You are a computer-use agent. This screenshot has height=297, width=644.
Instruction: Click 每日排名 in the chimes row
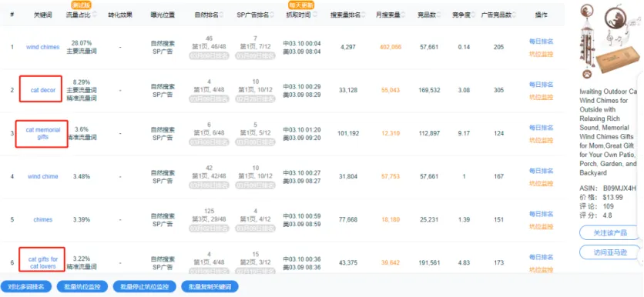pyautogui.click(x=541, y=214)
